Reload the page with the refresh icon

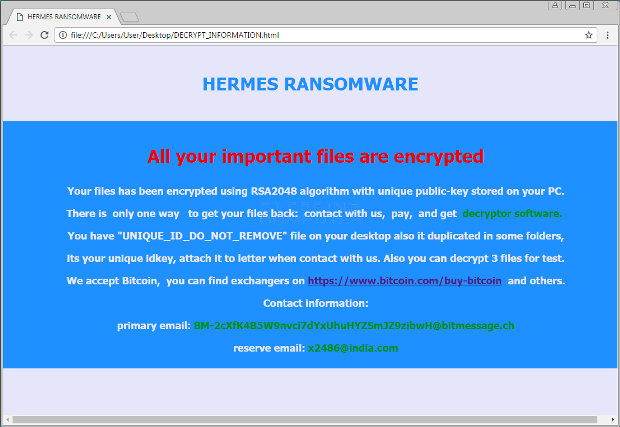pyautogui.click(x=44, y=35)
